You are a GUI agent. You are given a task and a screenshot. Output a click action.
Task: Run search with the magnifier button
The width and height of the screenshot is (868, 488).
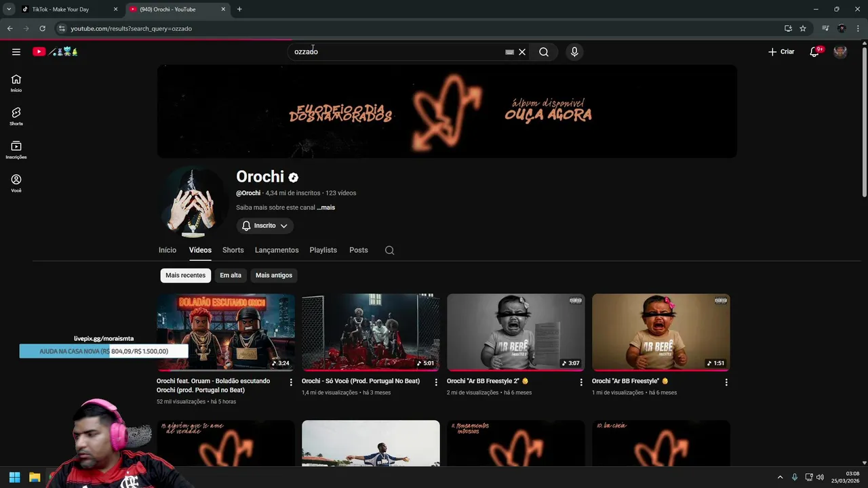point(544,52)
